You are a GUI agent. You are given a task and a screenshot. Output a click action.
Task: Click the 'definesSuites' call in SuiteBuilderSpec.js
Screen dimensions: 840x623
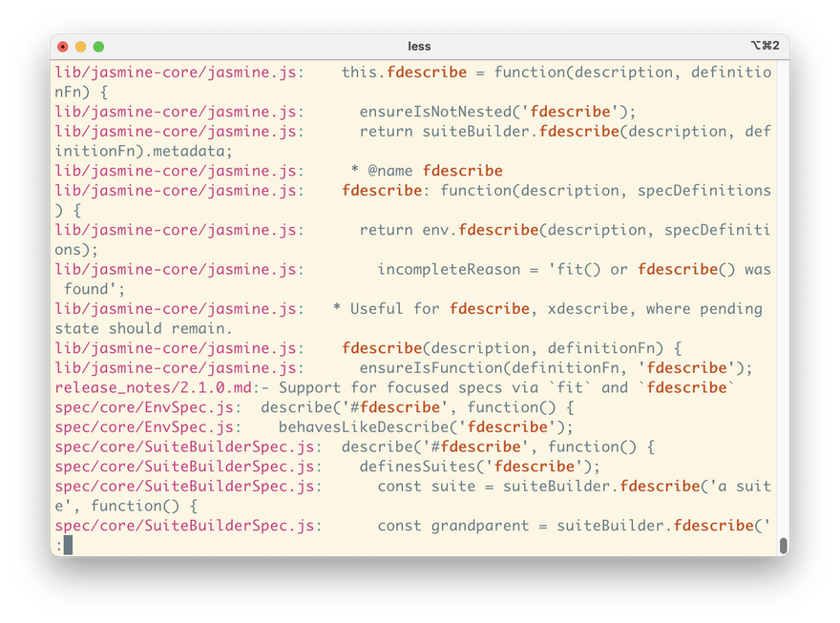click(417, 467)
